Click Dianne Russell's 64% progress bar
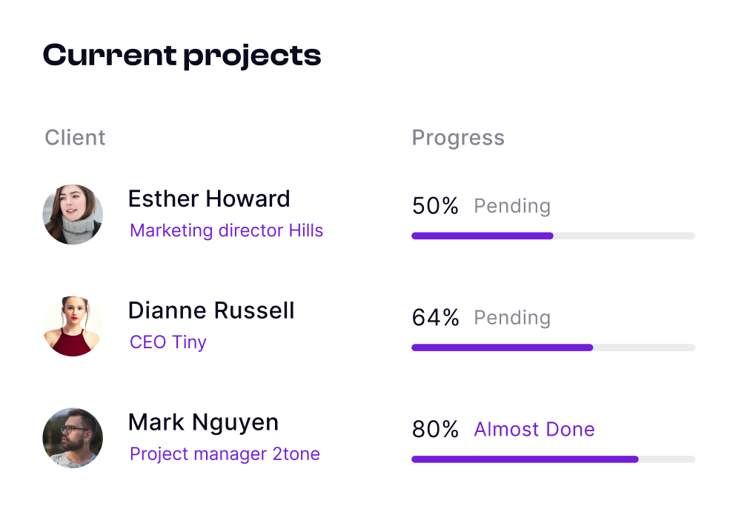The image size is (756, 532). (553, 348)
